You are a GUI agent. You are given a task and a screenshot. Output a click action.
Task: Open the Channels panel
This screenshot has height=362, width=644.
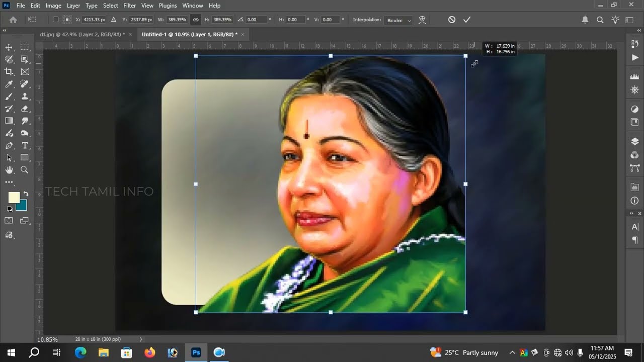(x=634, y=155)
